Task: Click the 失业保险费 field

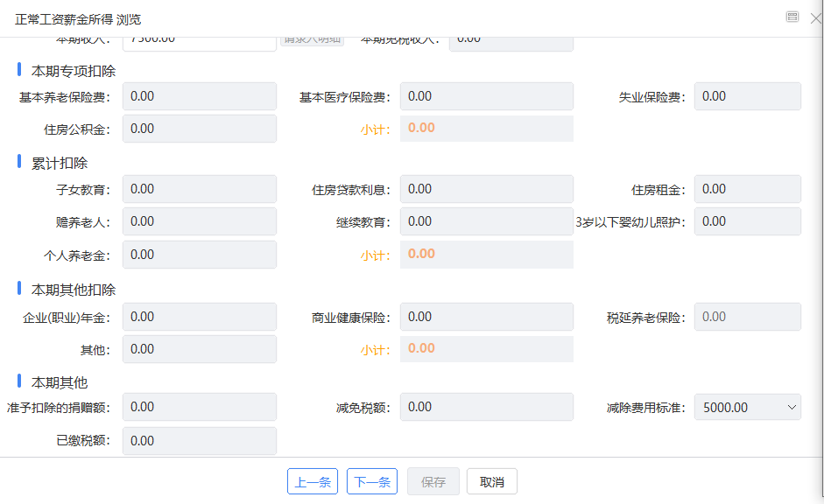Action: 747,96
